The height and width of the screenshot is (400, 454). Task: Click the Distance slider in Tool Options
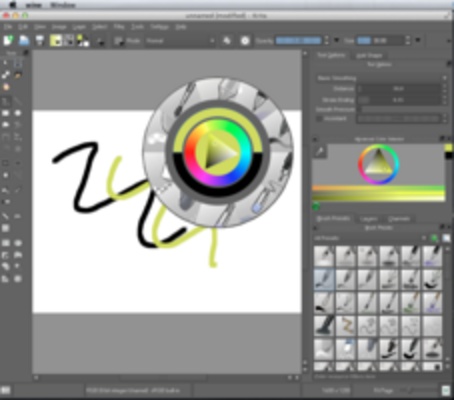tap(399, 89)
